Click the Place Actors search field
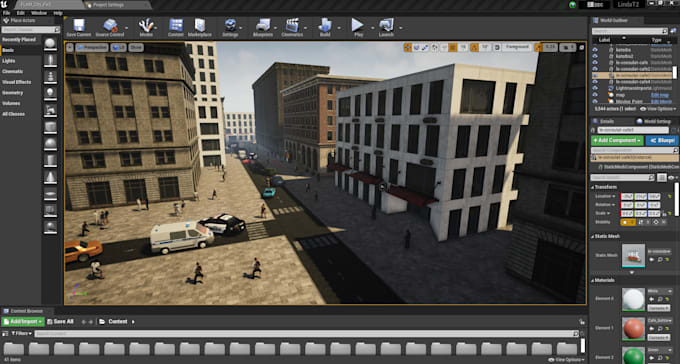The width and height of the screenshot is (680, 364). 30,30
